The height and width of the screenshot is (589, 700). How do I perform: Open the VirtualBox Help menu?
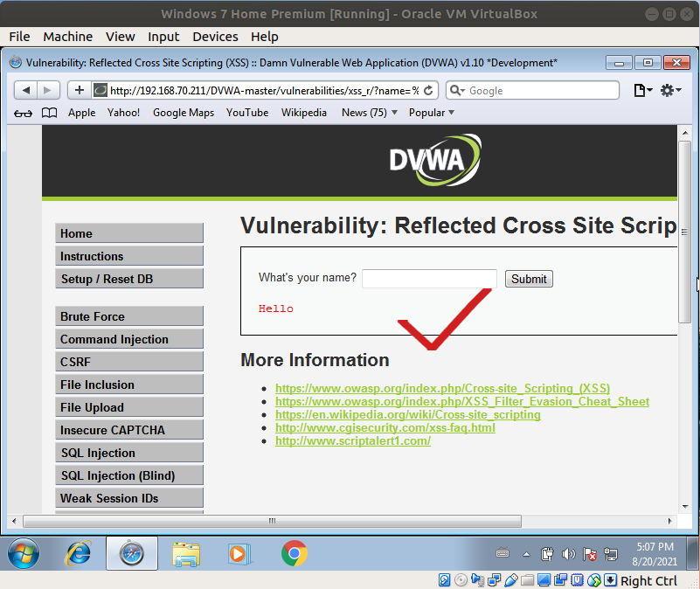(264, 37)
